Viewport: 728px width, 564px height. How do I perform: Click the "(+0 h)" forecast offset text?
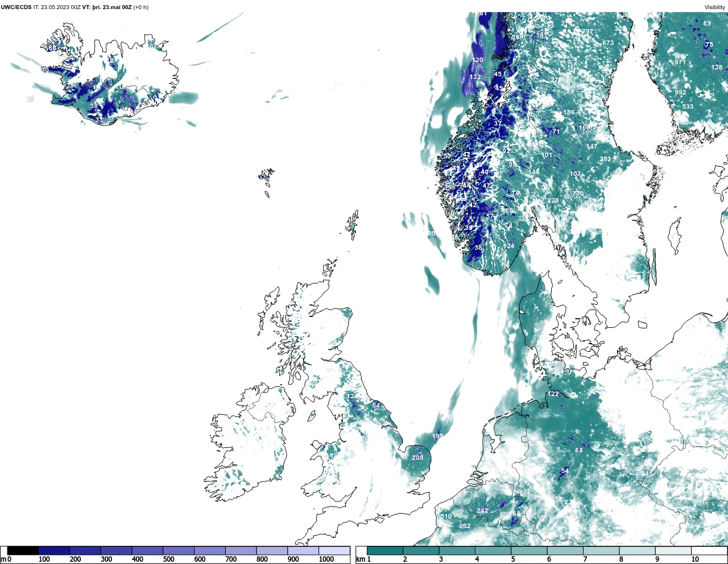pyautogui.click(x=141, y=7)
